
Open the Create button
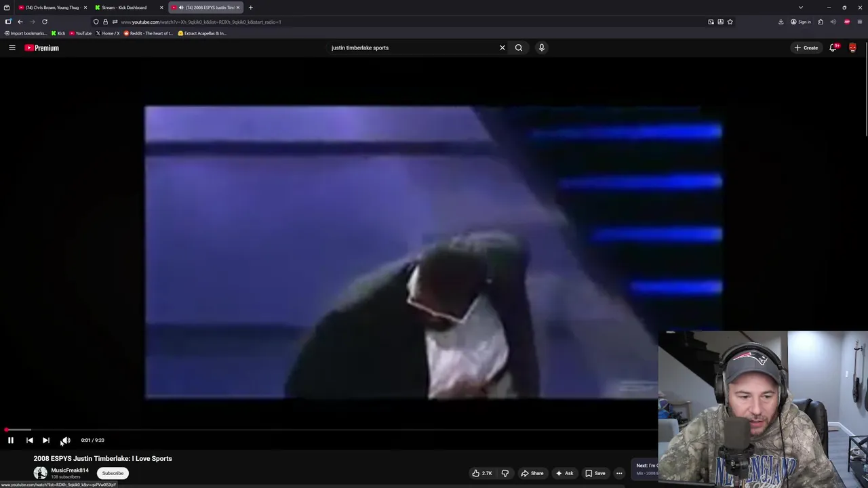pyautogui.click(x=806, y=47)
